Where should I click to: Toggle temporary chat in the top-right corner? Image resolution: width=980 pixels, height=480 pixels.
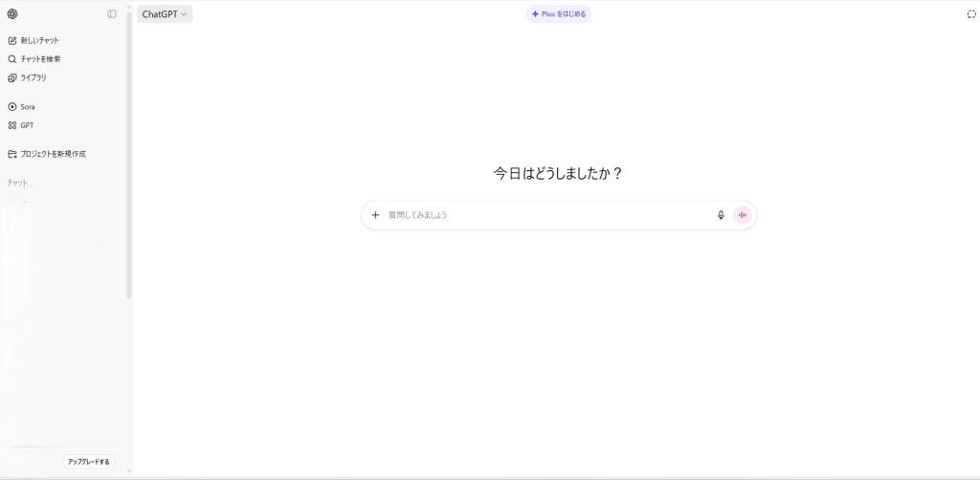(971, 14)
